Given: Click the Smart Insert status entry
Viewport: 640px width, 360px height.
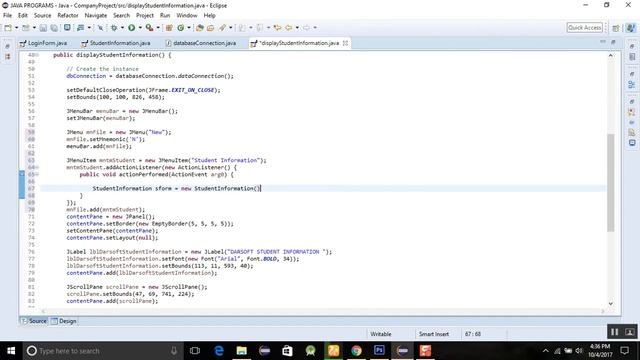Looking at the screenshot, I should [433, 334].
